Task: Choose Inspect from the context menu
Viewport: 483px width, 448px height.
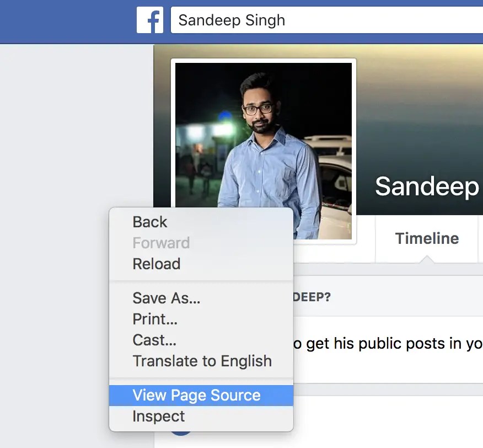Action: [159, 416]
